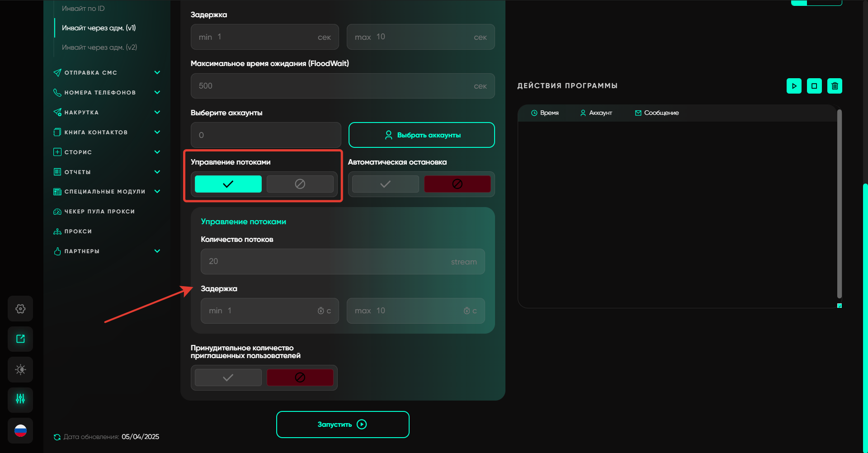This screenshot has height=453, width=868.
Task: Clear the log with the trash icon
Action: (x=835, y=86)
